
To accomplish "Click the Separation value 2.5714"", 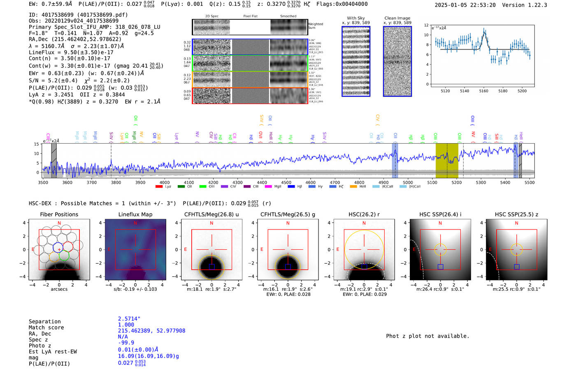I will [129, 319].
